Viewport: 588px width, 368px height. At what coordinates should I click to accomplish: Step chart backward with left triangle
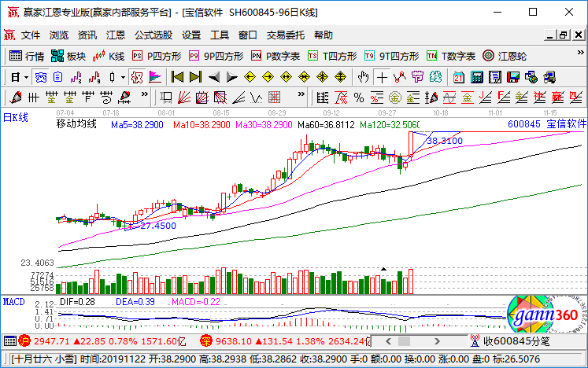pyautogui.click(x=214, y=78)
